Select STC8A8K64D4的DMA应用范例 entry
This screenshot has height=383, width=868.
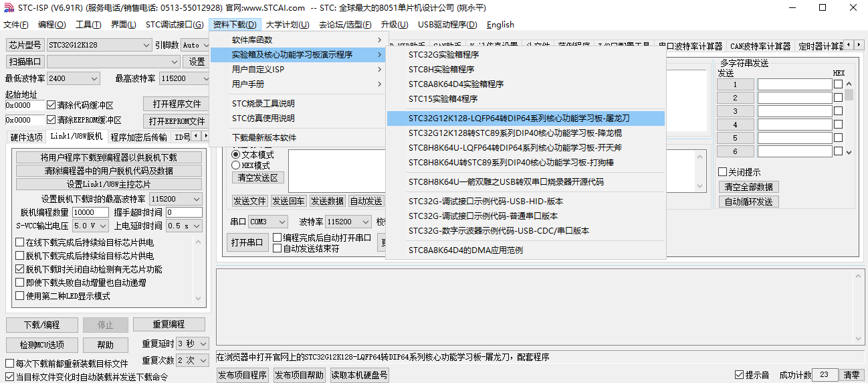(x=526, y=250)
